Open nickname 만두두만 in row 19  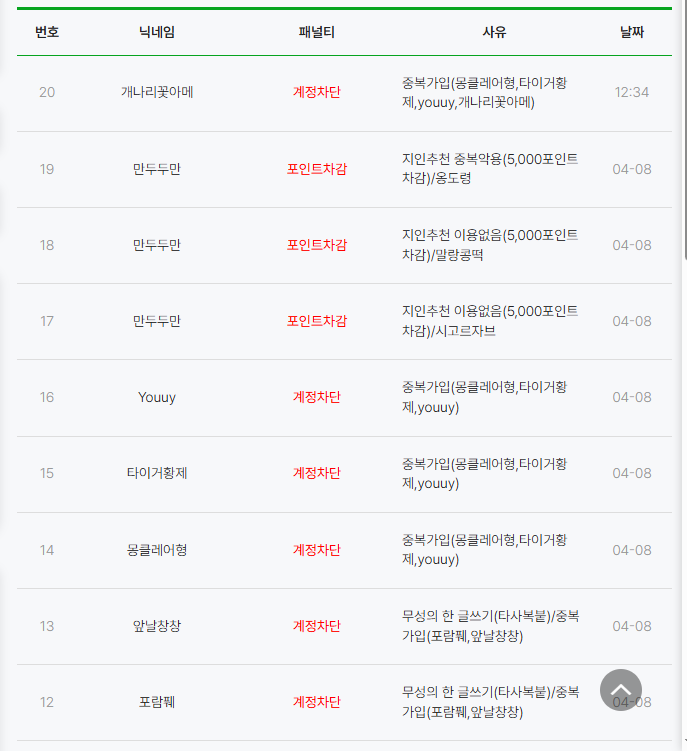pyautogui.click(x=157, y=169)
